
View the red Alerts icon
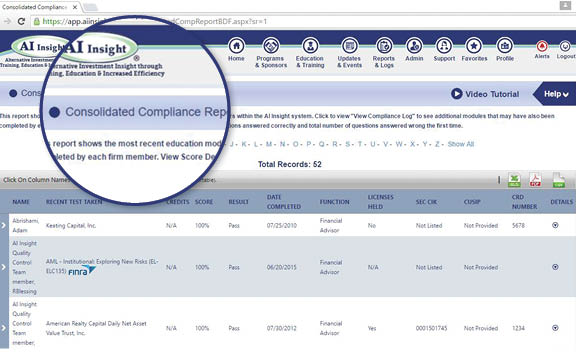pyautogui.click(x=542, y=46)
